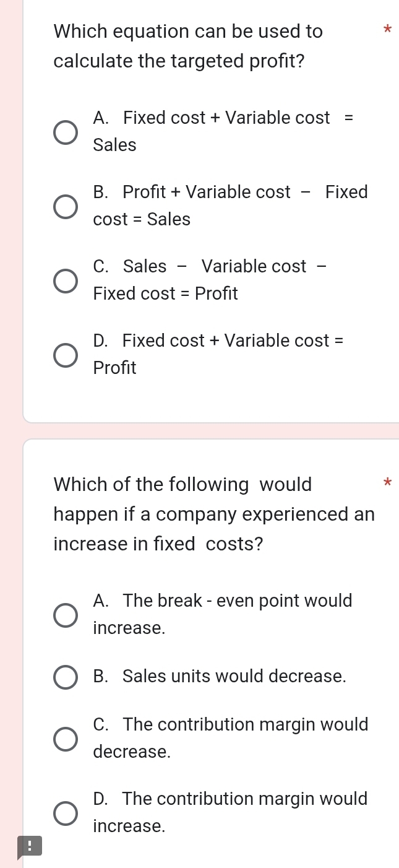
Task: Mark radio circle for 'Sales – Variable cost – Fixed cost = Profit'
Action: 66,280
